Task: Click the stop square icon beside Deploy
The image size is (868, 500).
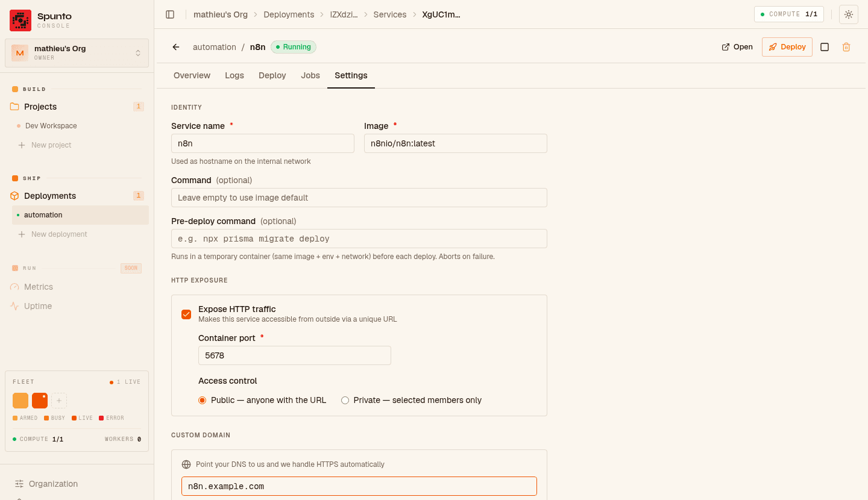Action: pos(825,47)
